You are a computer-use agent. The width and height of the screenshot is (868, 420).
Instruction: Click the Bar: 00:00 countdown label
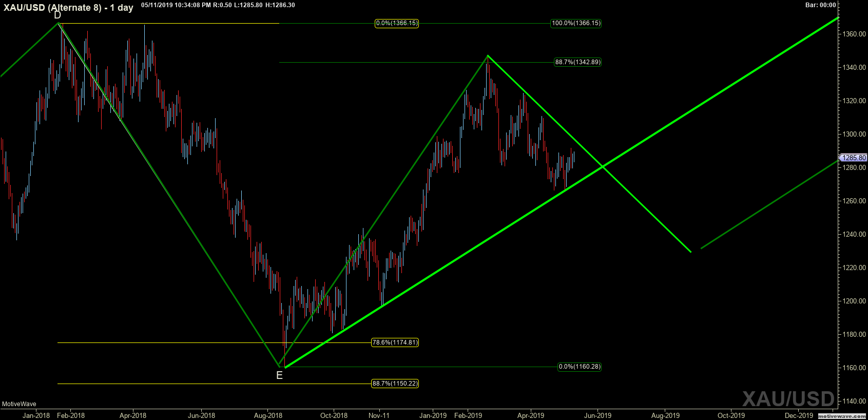tap(821, 5)
